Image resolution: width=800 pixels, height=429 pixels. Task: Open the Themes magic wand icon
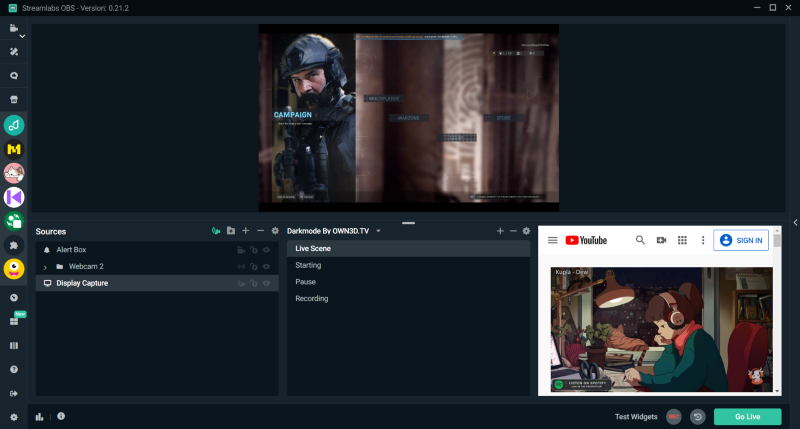click(14, 52)
